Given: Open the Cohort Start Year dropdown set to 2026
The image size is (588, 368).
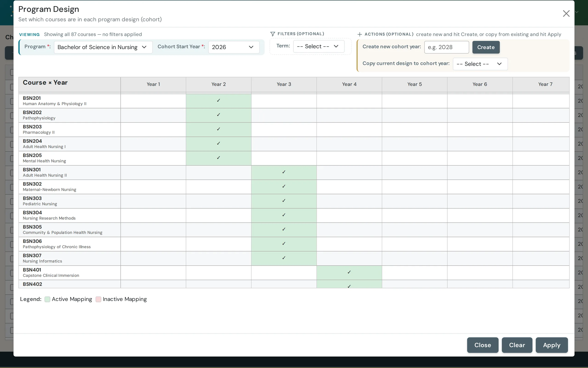Looking at the screenshot, I should tap(234, 47).
